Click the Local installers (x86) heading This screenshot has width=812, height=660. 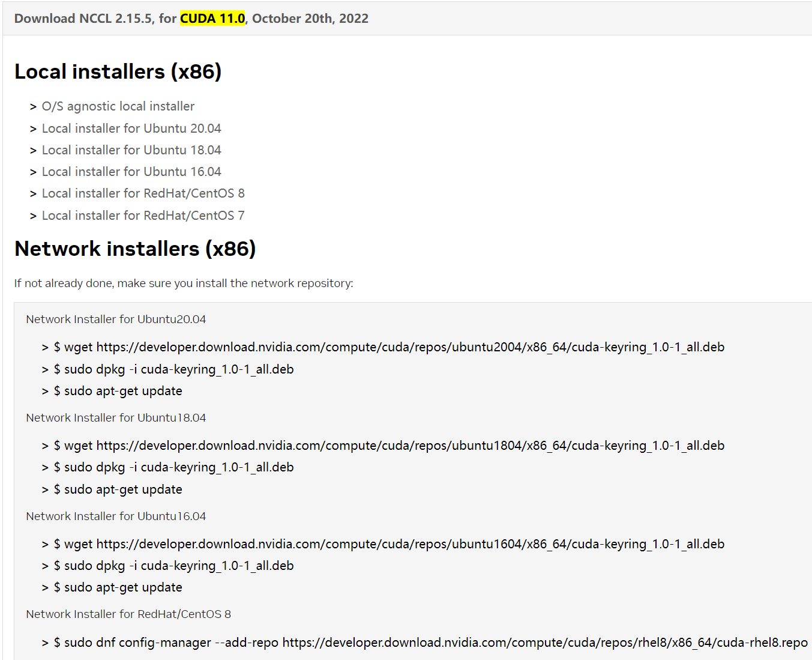click(x=118, y=71)
